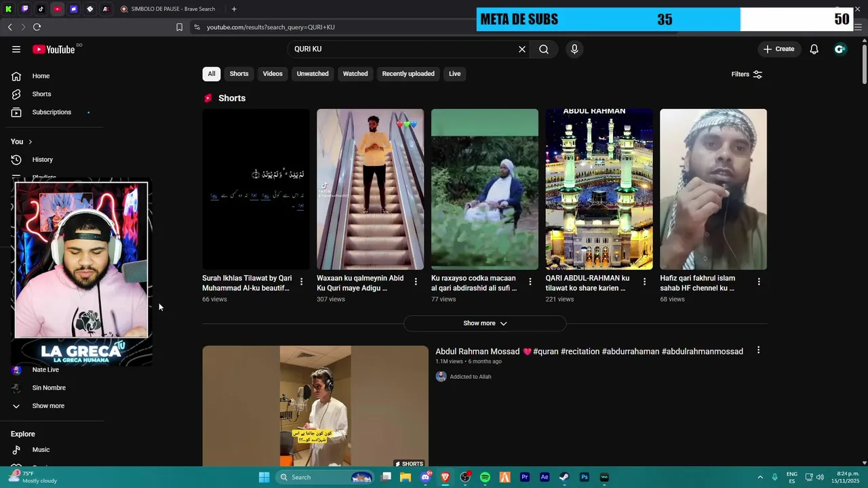Open options for QARI ABDUL-RAHMAN short
868x488 pixels.
click(x=645, y=281)
